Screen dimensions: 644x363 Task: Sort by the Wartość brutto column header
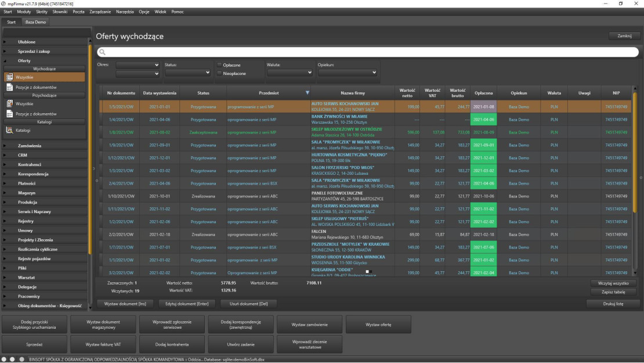pos(458,93)
